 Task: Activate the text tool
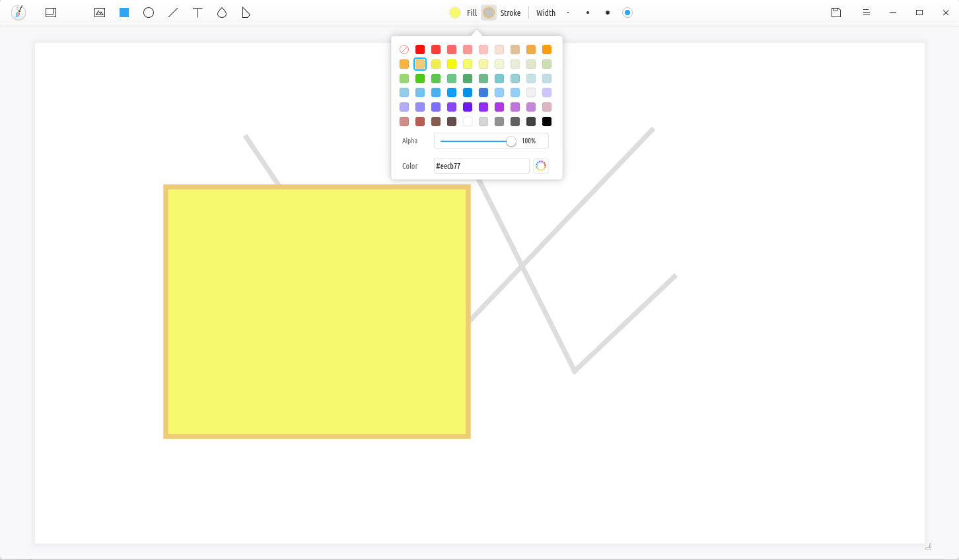[197, 13]
